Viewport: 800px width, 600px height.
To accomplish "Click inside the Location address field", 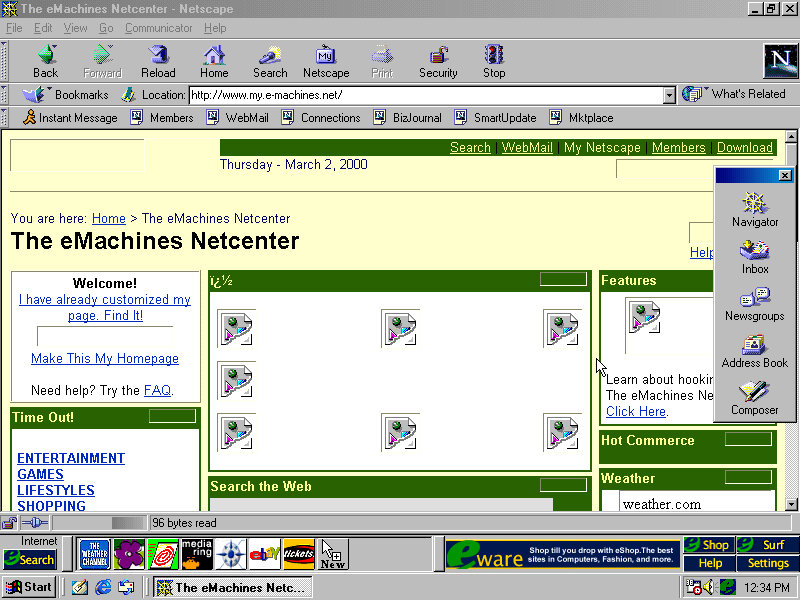I will click(x=400, y=95).
